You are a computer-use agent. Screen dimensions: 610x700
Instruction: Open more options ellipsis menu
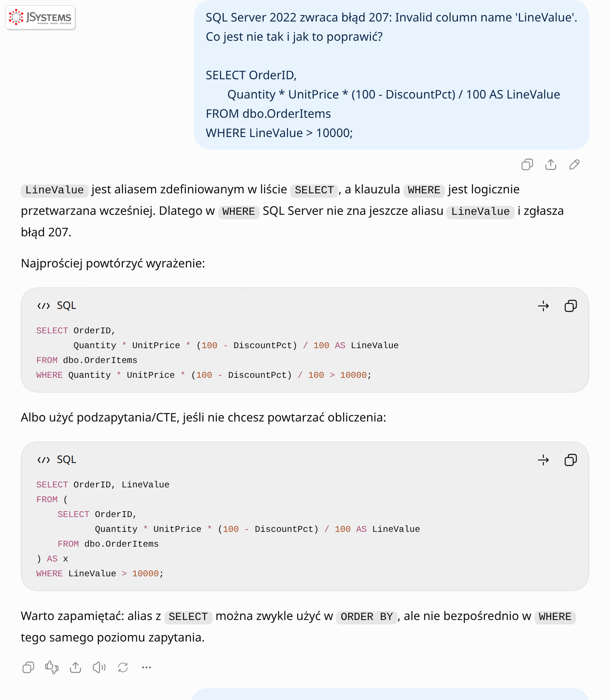pyautogui.click(x=147, y=667)
